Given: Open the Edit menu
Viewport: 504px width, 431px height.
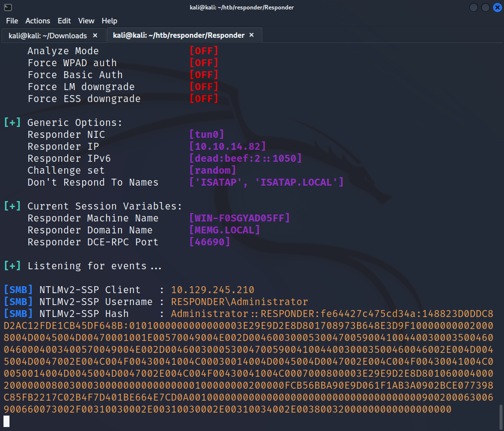Looking at the screenshot, I should (64, 21).
